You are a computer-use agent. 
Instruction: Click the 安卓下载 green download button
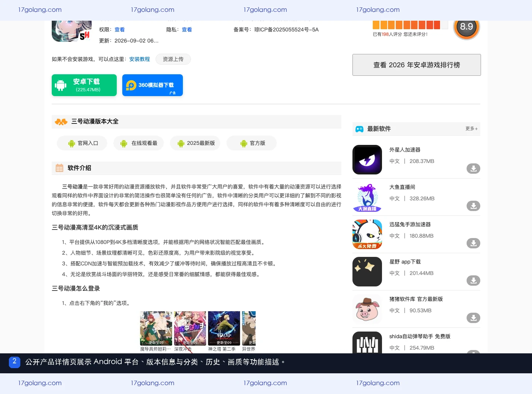coord(84,85)
